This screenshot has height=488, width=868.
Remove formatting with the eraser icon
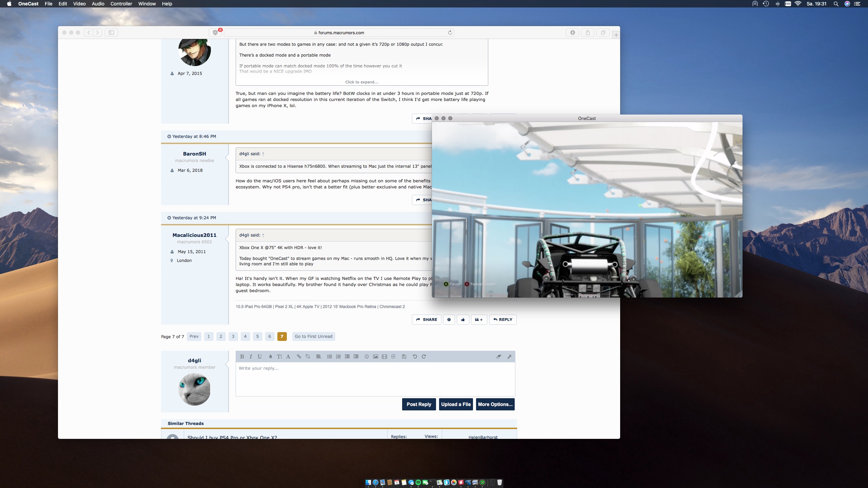click(x=498, y=357)
